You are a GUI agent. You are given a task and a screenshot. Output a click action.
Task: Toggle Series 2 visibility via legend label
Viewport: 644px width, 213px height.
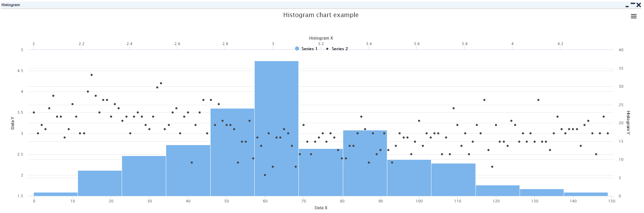(339, 49)
